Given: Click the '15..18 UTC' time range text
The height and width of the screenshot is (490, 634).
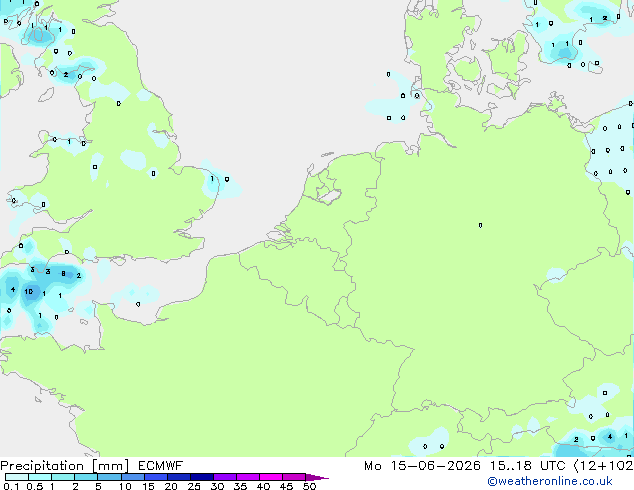Looking at the screenshot, I should pos(527,466).
